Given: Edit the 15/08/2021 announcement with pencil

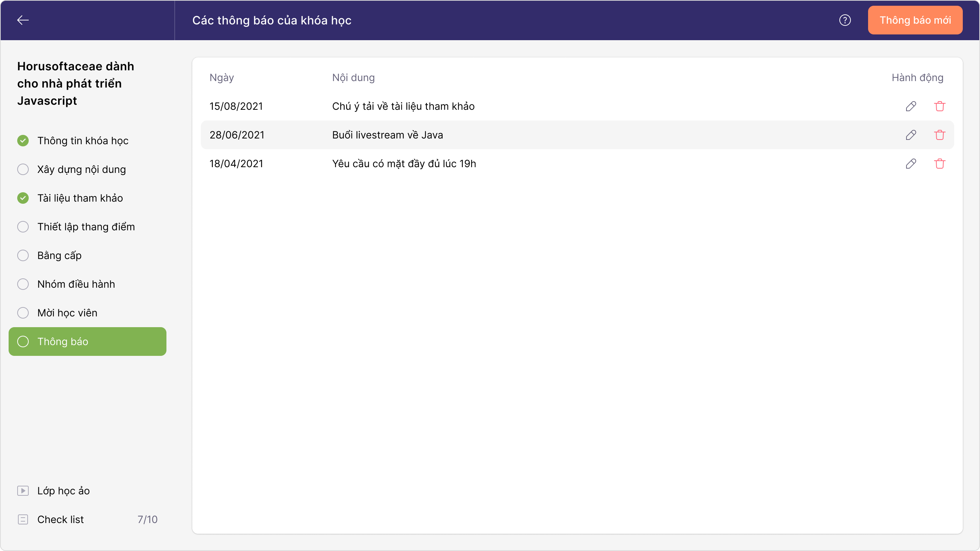Looking at the screenshot, I should coord(911,106).
